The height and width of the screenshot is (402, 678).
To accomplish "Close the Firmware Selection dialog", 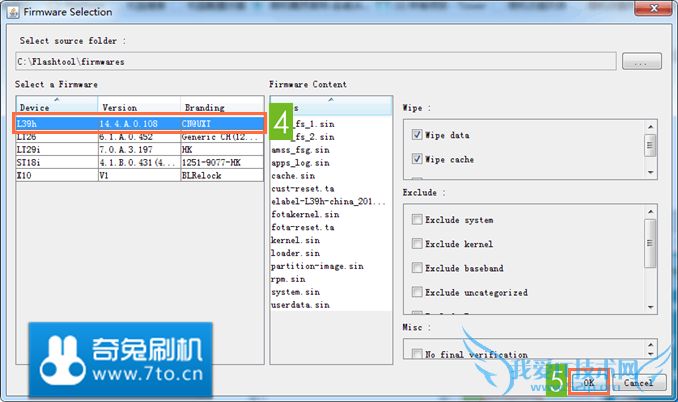I will click(654, 8).
